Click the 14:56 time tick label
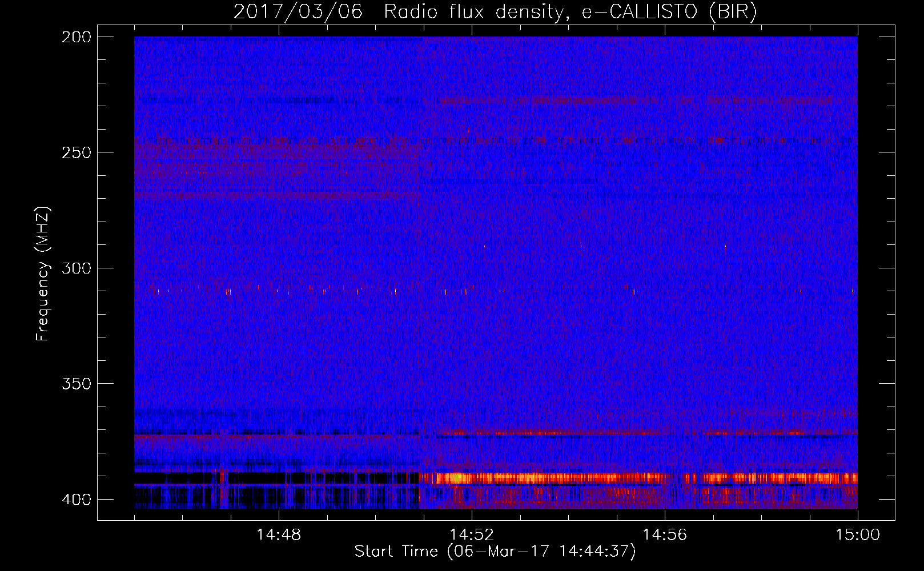The width and height of the screenshot is (924, 571). (665, 535)
